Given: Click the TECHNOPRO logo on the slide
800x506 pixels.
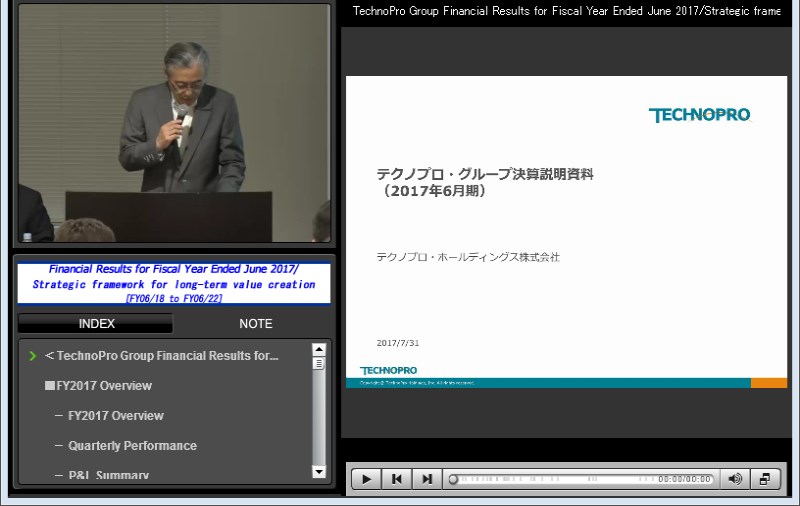Looking at the screenshot, I should pos(699,115).
